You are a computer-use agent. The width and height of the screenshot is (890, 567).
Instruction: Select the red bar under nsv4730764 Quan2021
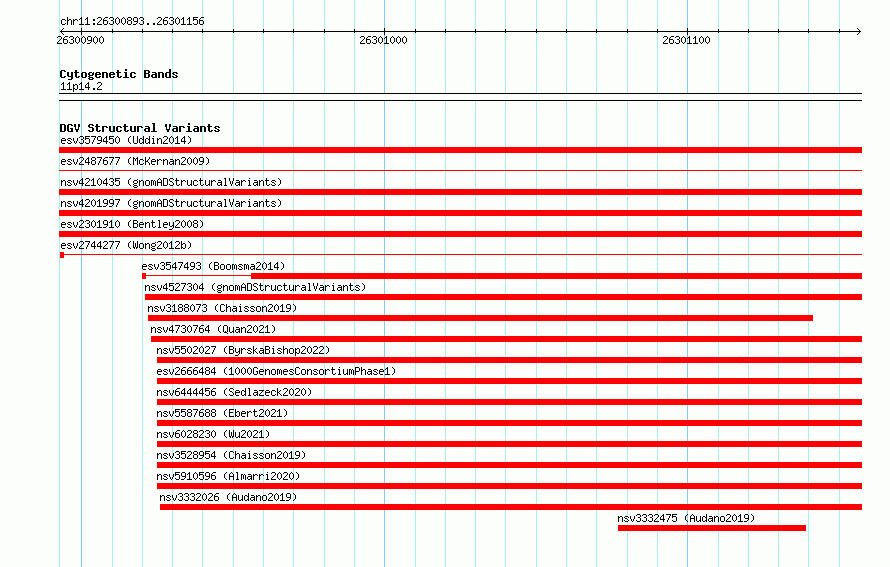[506, 339]
